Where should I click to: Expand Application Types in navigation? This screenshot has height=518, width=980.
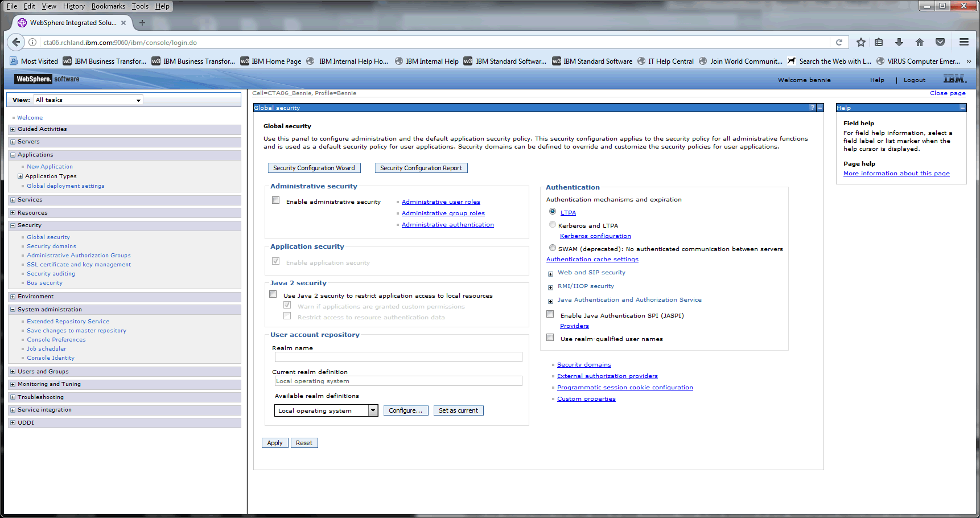pos(20,176)
